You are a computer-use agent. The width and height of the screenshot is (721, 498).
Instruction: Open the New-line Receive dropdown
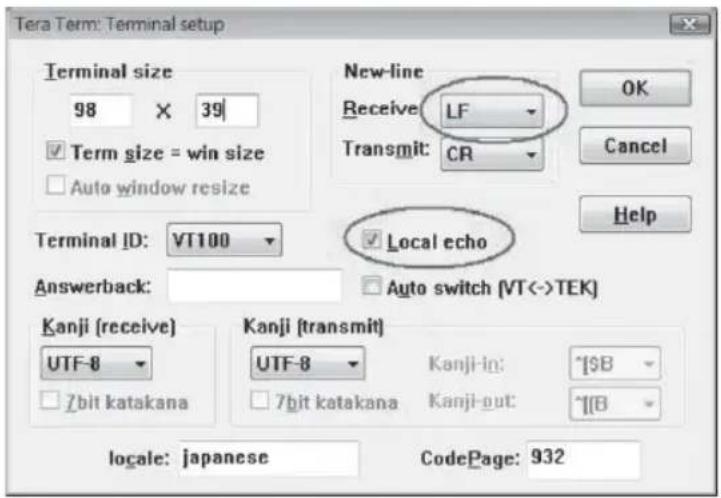coord(492,111)
